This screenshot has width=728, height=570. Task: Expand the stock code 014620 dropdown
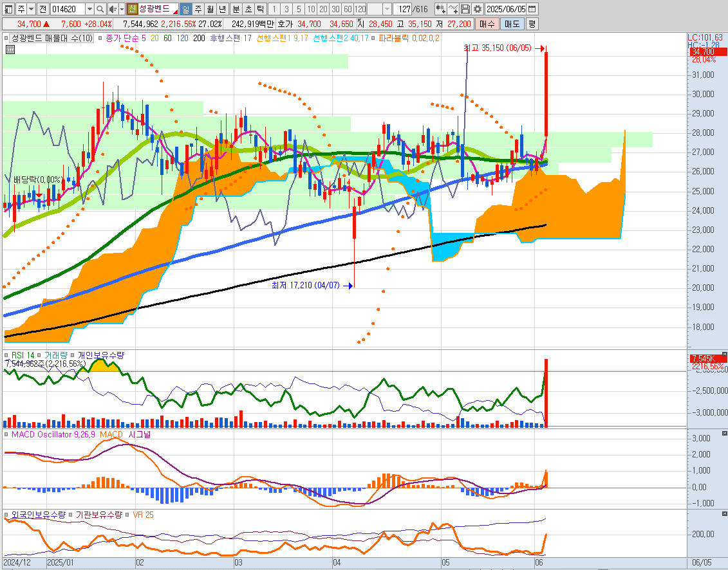tap(89, 9)
